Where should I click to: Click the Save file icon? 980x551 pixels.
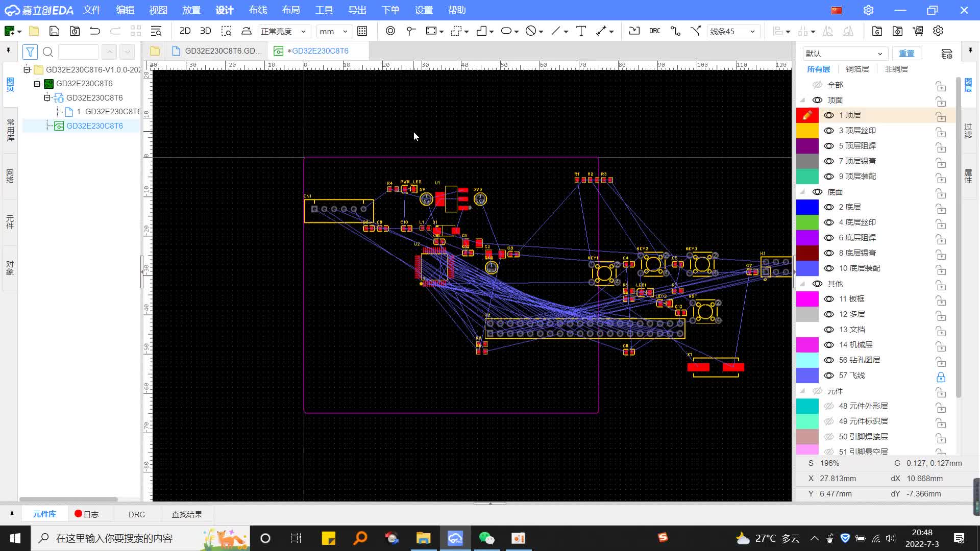tap(54, 31)
